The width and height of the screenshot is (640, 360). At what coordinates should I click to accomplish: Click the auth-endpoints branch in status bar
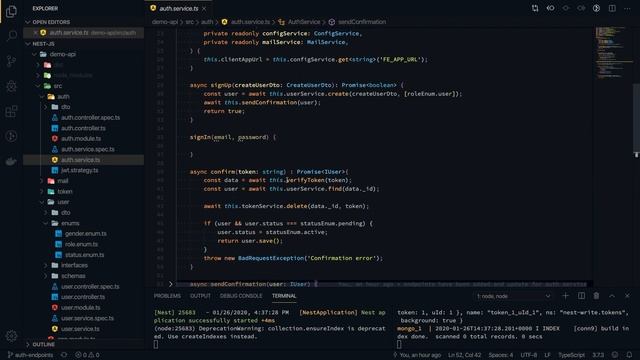coord(31,355)
